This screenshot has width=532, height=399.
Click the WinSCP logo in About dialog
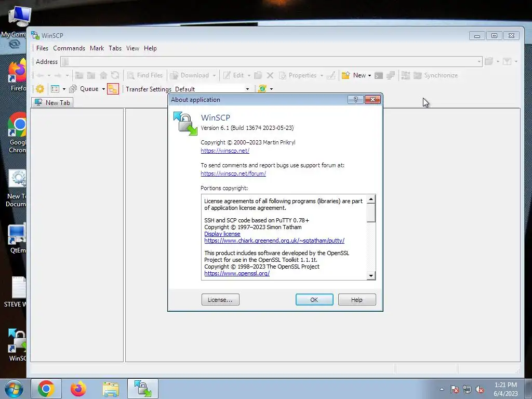tap(185, 124)
